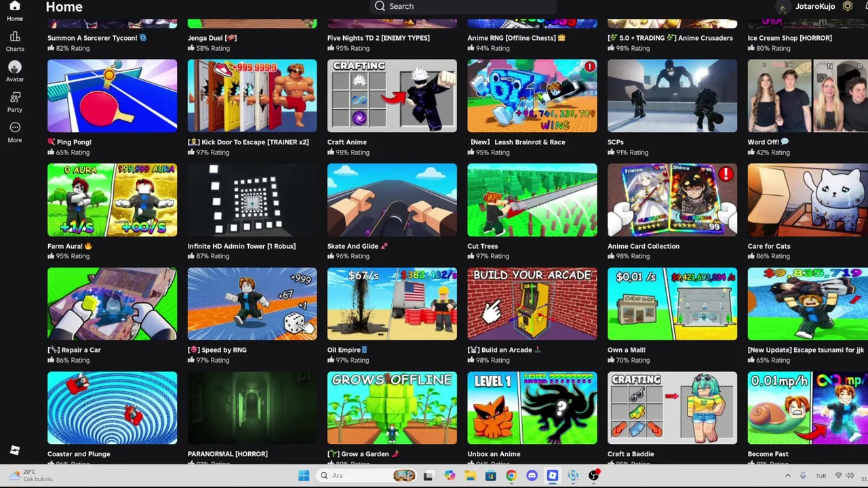Expand the system tray hidden icons chevron
The height and width of the screenshot is (488, 868).
tap(787, 476)
